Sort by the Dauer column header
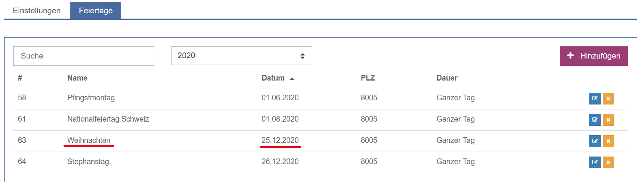The width and height of the screenshot is (644, 182). pyautogui.click(x=447, y=78)
